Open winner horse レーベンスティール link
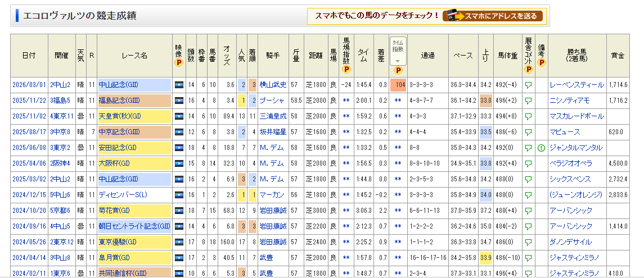The height and width of the screenshot is (278, 644). click(x=577, y=85)
